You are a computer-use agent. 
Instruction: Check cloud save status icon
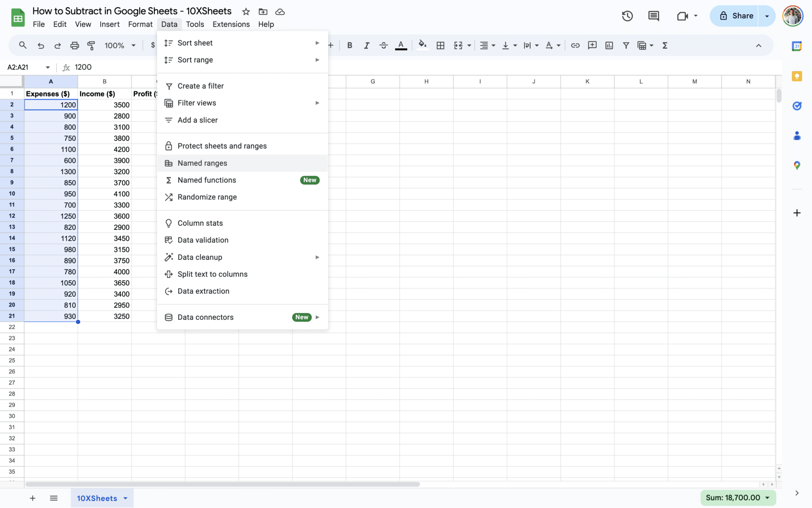tap(280, 12)
